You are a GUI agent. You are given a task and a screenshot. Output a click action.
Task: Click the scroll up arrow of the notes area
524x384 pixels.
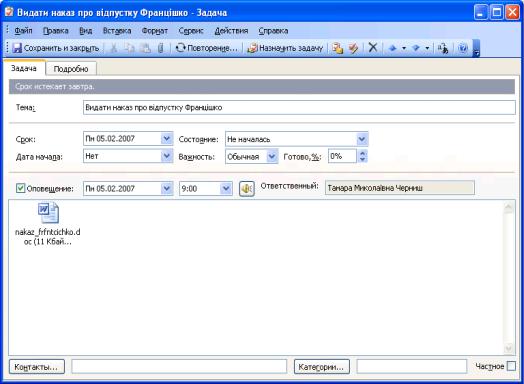pos(509,207)
